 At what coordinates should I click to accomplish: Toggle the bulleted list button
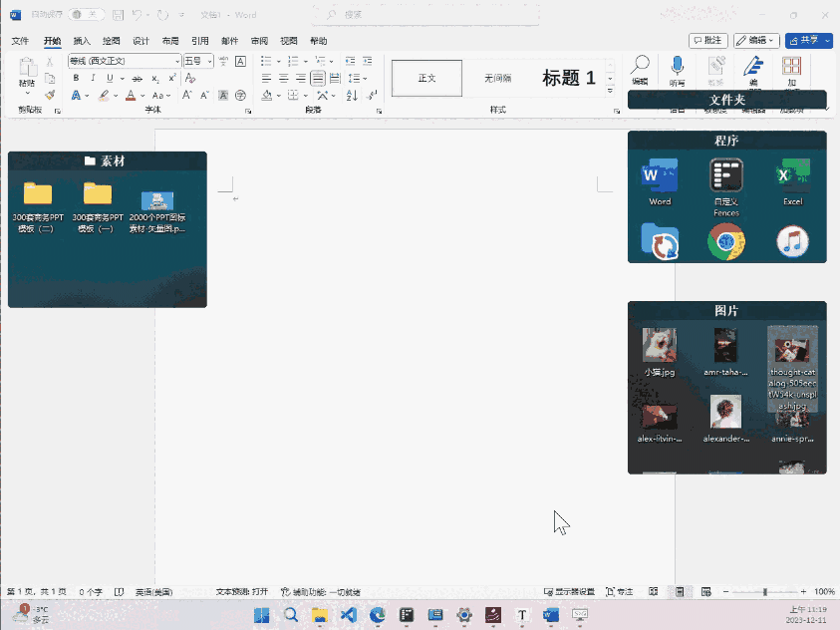(266, 61)
